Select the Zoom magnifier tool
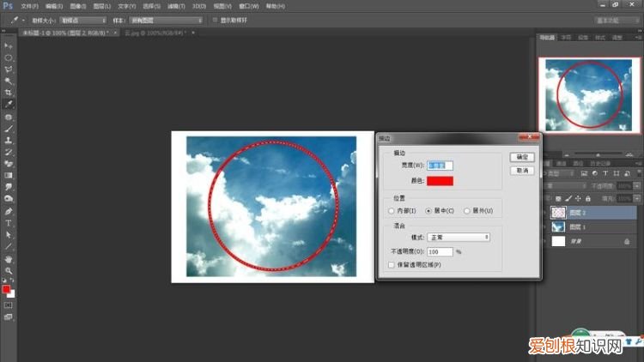This screenshot has width=644, height=362. coord(9,270)
